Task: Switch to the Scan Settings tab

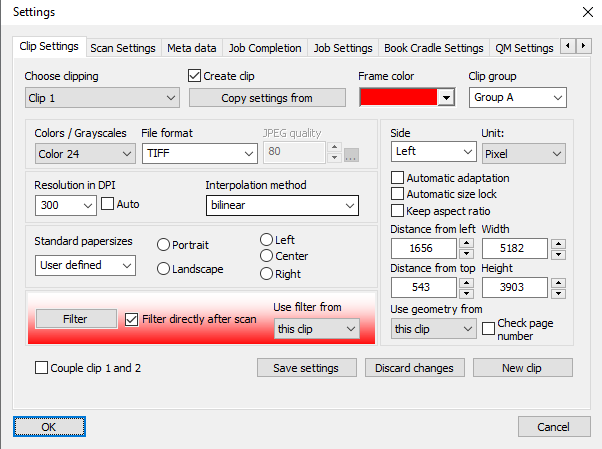Action: (123, 48)
